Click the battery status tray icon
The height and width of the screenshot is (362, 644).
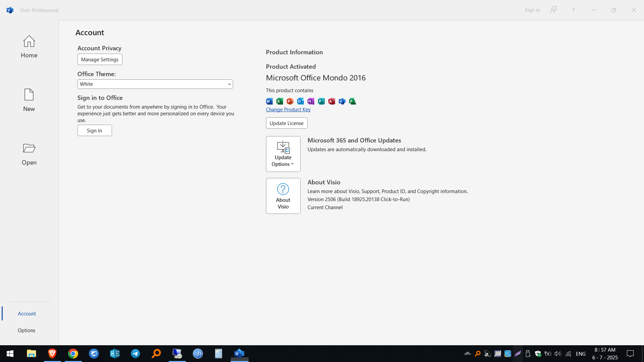point(548,354)
